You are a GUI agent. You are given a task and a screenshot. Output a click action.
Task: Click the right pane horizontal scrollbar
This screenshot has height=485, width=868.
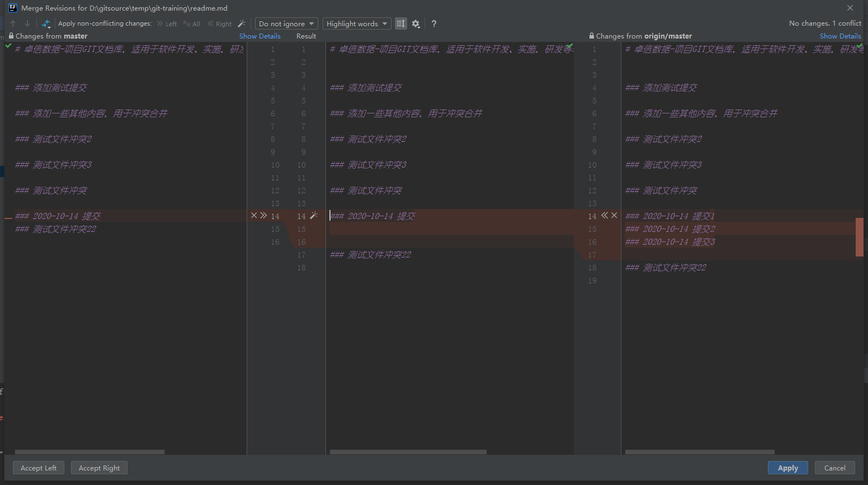pyautogui.click(x=700, y=451)
